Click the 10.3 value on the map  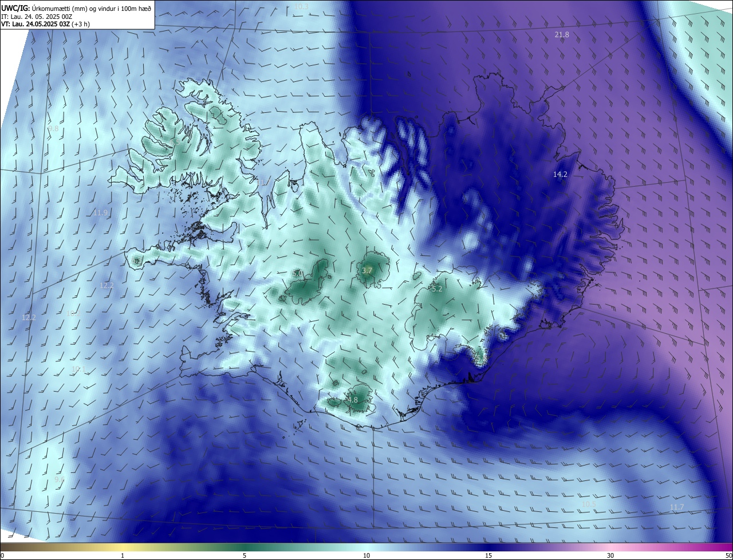point(301,7)
